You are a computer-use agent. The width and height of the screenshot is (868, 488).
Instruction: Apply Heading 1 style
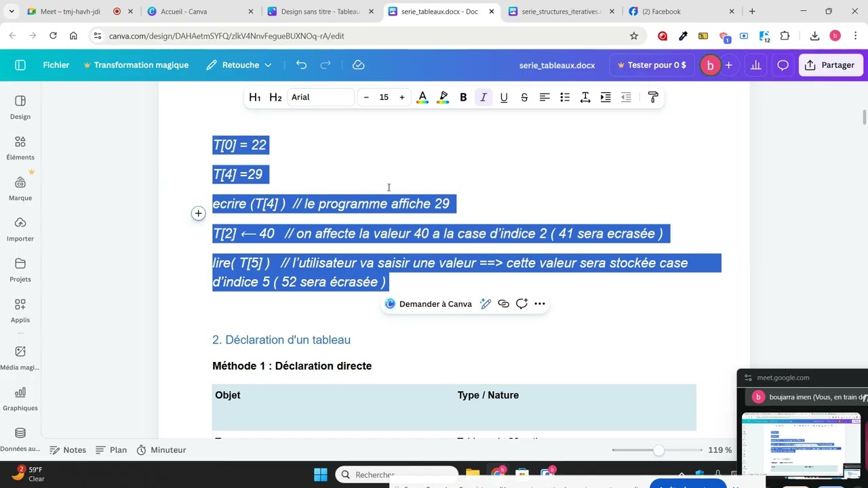pos(255,98)
